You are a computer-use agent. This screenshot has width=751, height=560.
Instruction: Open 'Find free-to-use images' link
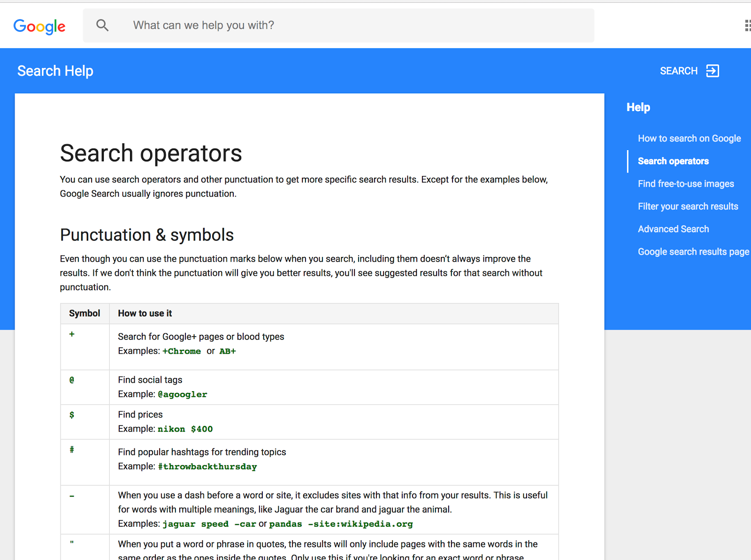[686, 183]
